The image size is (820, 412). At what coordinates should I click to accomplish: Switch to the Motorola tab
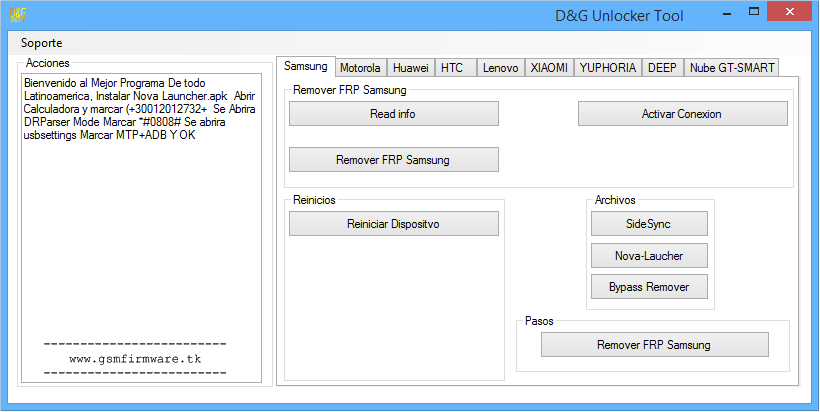click(360, 68)
